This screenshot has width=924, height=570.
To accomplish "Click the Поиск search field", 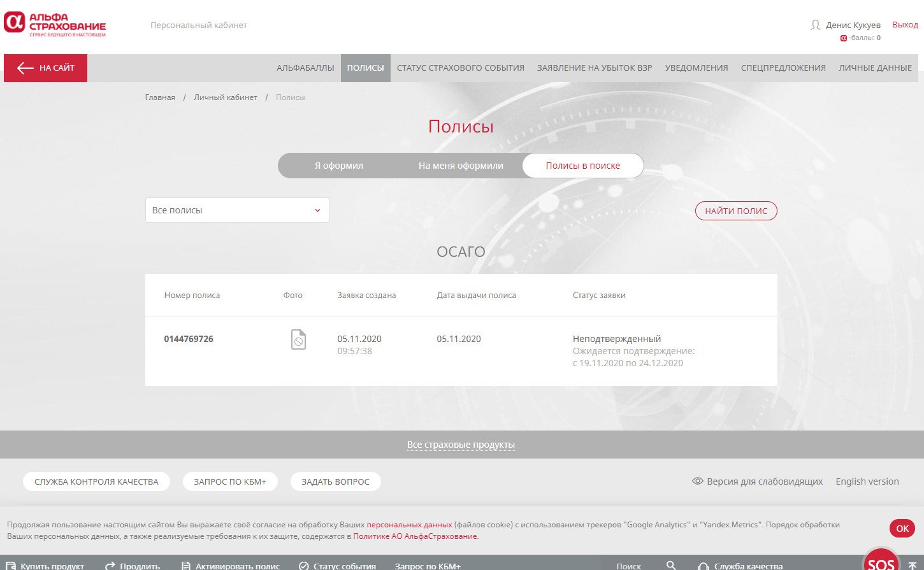I will click(x=628, y=565).
